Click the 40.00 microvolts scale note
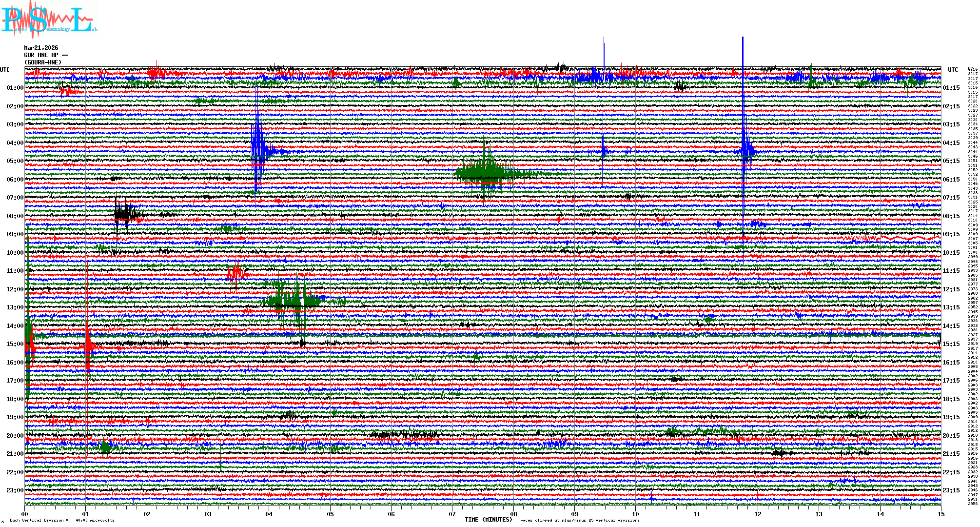 (95, 520)
